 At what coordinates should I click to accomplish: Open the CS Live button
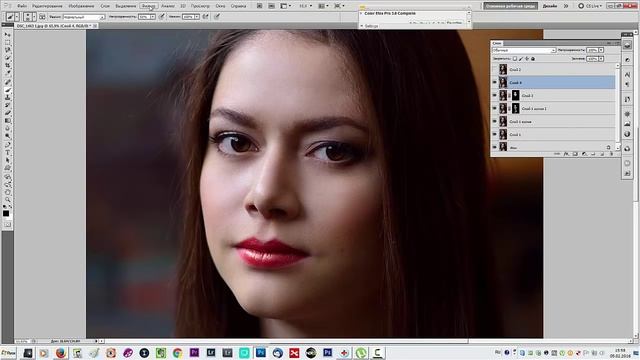[590, 6]
